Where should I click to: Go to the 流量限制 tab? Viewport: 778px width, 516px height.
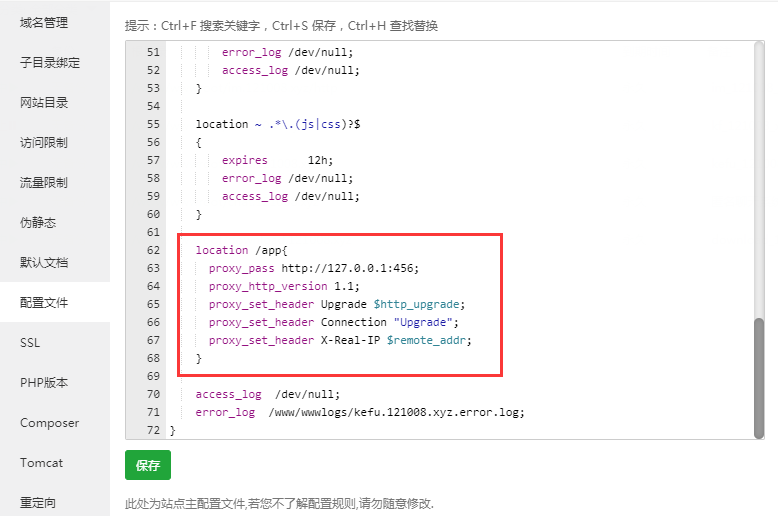click(x=44, y=182)
